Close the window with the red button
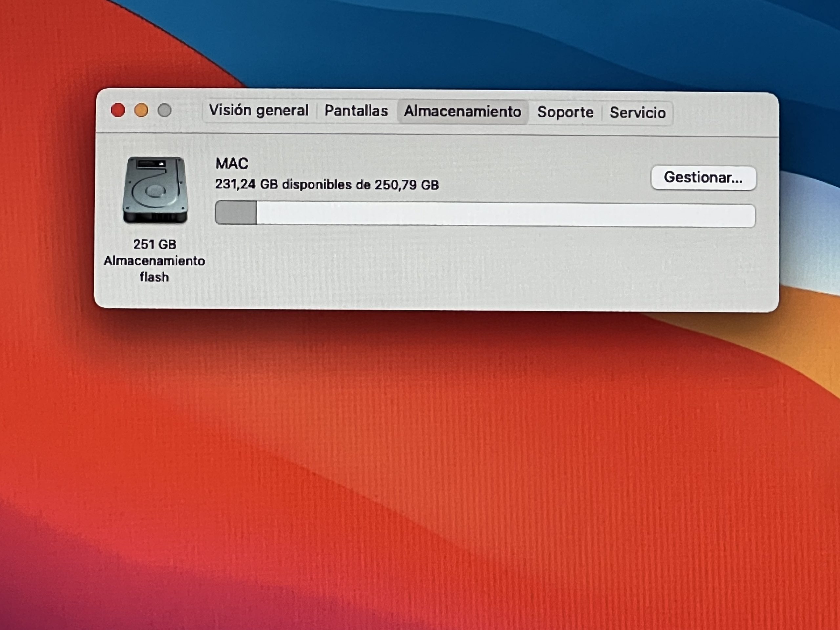The height and width of the screenshot is (630, 840). [x=118, y=110]
